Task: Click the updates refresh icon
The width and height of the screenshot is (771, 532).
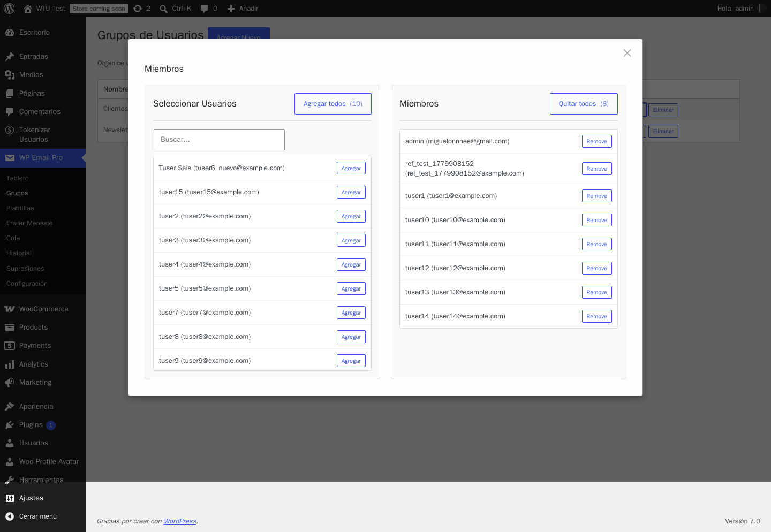Action: pyautogui.click(x=138, y=9)
